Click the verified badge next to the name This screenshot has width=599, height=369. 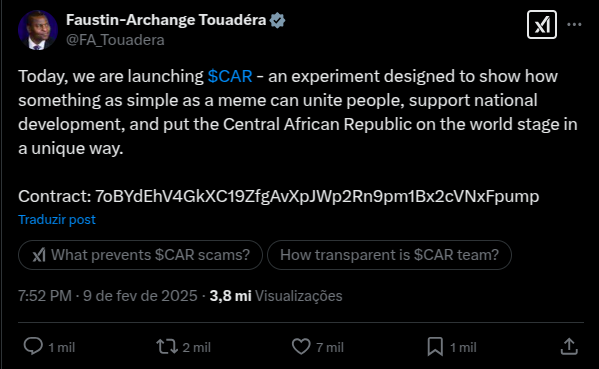pyautogui.click(x=277, y=20)
